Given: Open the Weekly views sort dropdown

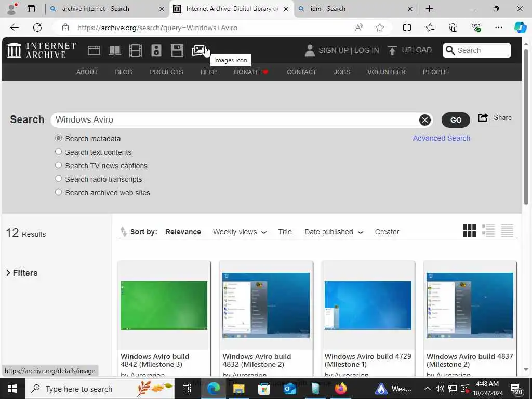Looking at the screenshot, I should [x=240, y=232].
